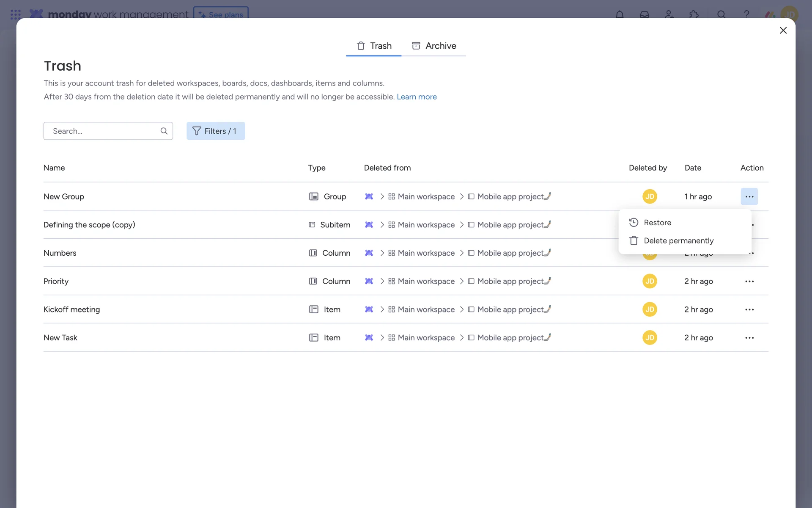The height and width of the screenshot is (508, 812).
Task: Open the Learn more link
Action: [417, 97]
